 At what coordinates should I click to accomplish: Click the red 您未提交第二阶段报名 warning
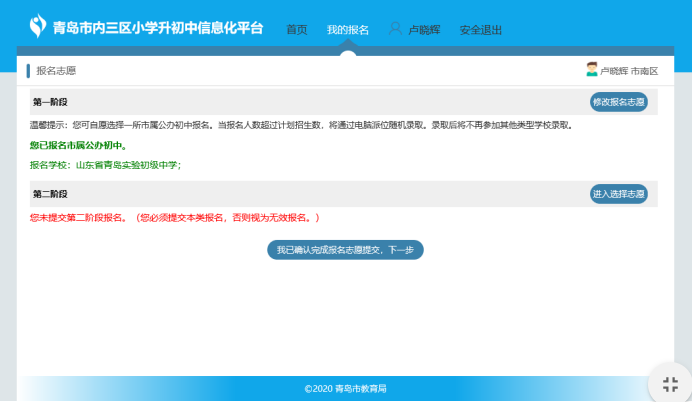pos(175,217)
